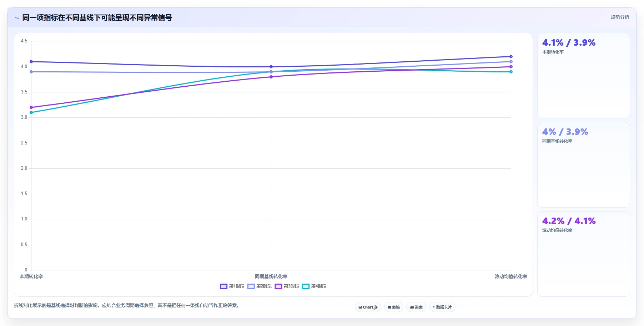Click the 趋势分析 label
The height and width of the screenshot is (326, 644).
tap(620, 17)
